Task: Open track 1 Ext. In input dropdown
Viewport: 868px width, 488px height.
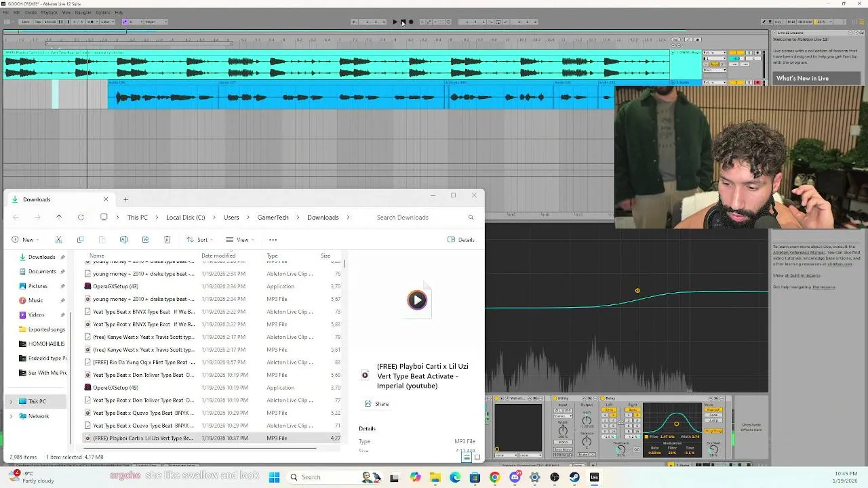Action: [x=715, y=53]
